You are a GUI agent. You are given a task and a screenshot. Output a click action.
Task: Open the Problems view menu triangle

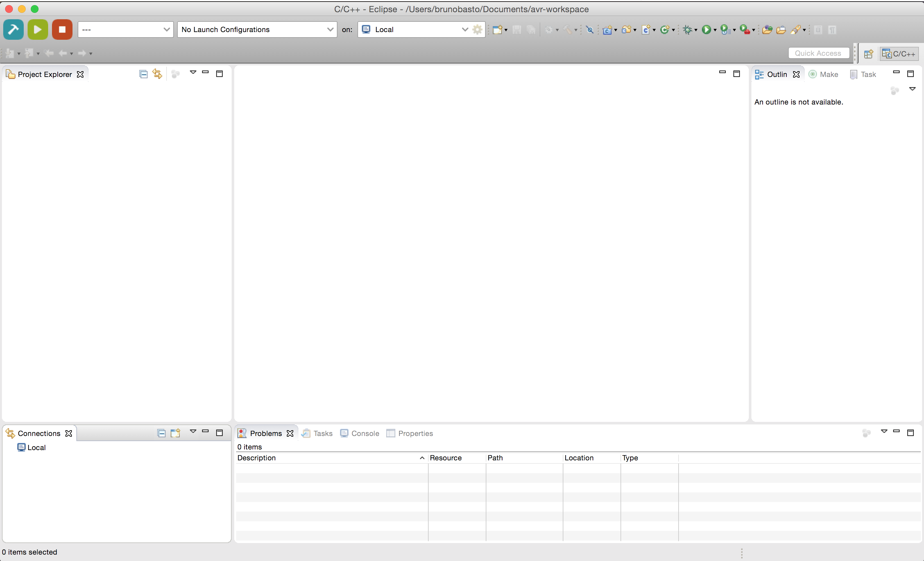884,431
